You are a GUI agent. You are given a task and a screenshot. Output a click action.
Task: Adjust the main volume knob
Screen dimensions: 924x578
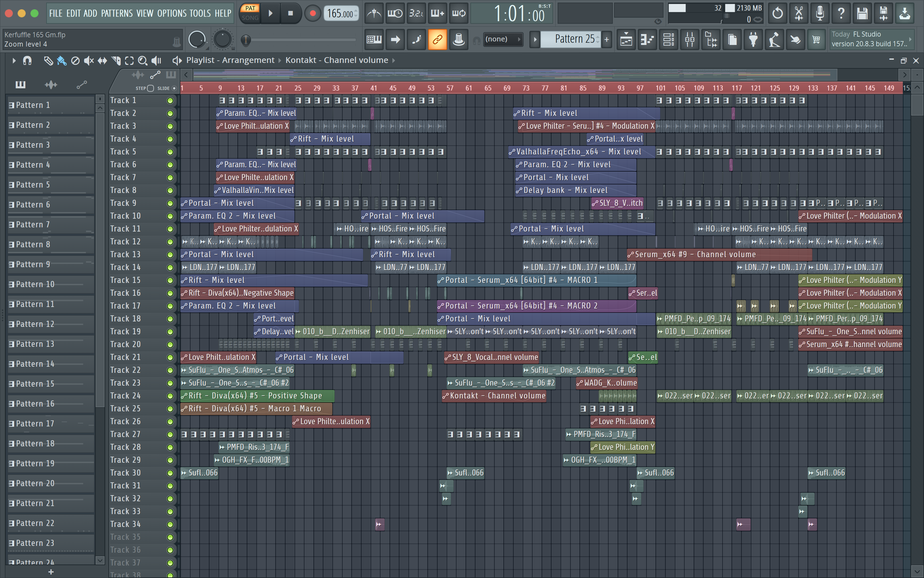(197, 39)
